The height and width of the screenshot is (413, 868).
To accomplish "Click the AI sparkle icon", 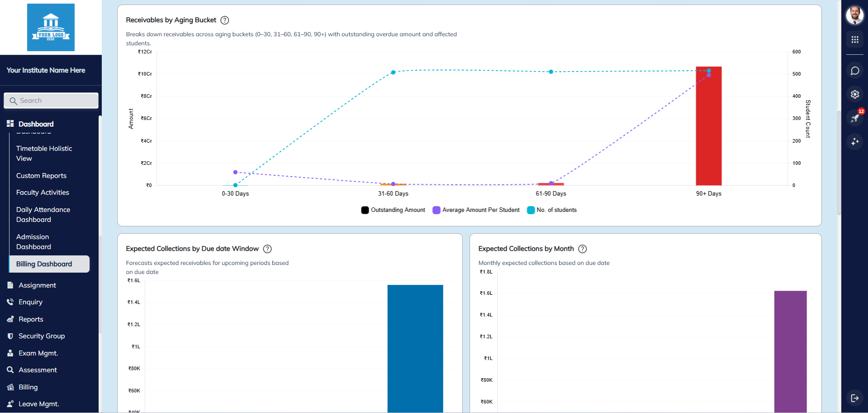I will (x=854, y=142).
